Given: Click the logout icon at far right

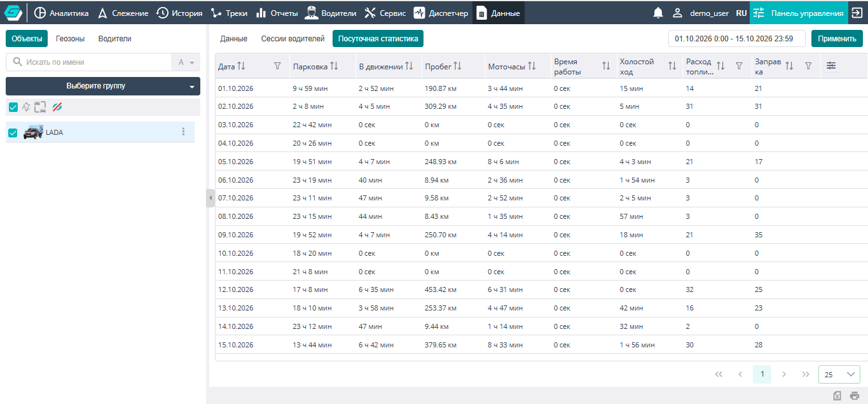Looking at the screenshot, I should click(x=856, y=13).
